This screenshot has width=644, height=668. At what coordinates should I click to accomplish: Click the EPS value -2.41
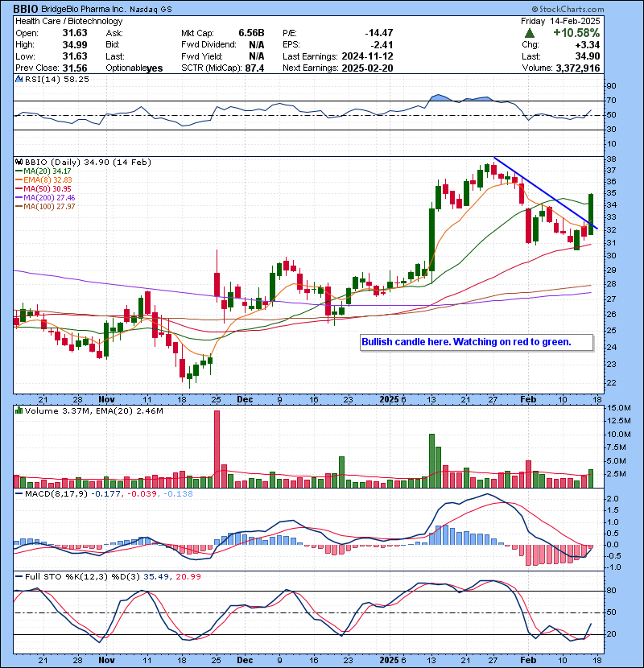pyautogui.click(x=382, y=45)
